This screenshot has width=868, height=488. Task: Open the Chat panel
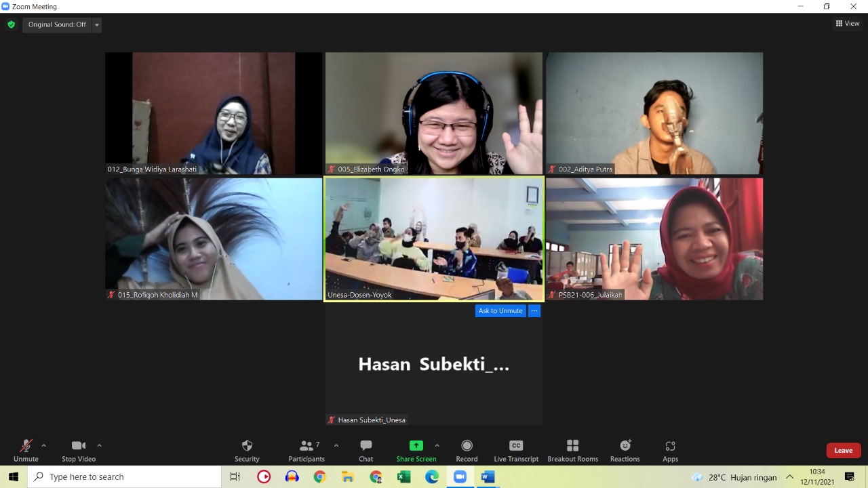pyautogui.click(x=366, y=450)
